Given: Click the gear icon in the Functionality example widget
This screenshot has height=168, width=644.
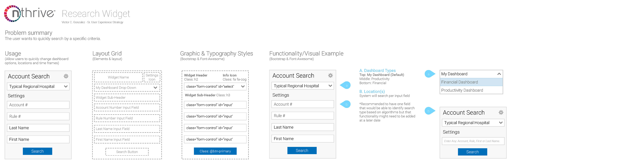Looking at the screenshot, I should (331, 75).
